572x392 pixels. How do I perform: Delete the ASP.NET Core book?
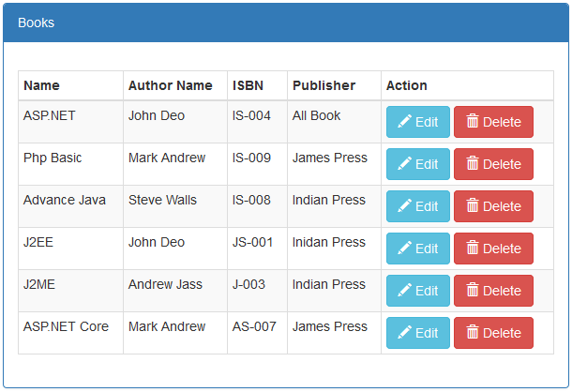493,333
